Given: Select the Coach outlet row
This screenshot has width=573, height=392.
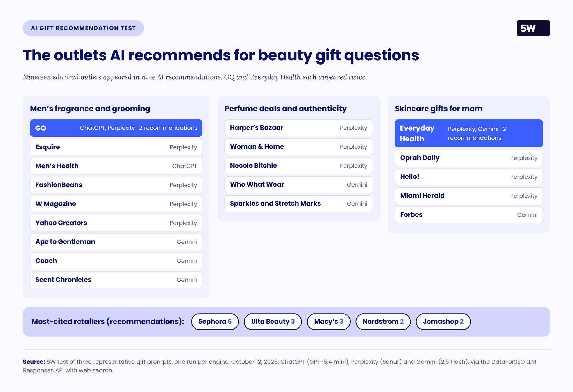Looking at the screenshot, I should pos(116,261).
